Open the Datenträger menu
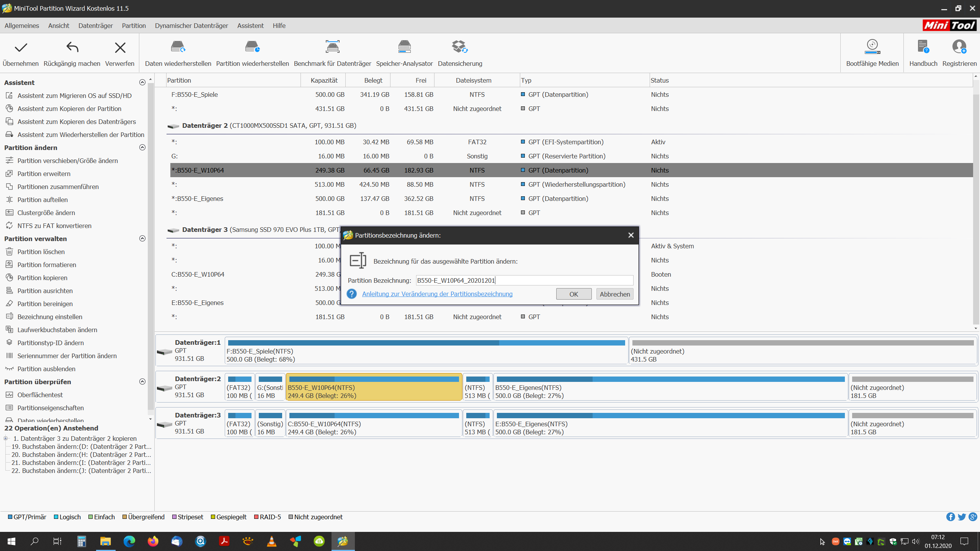The width and height of the screenshot is (980, 551). (x=95, y=26)
